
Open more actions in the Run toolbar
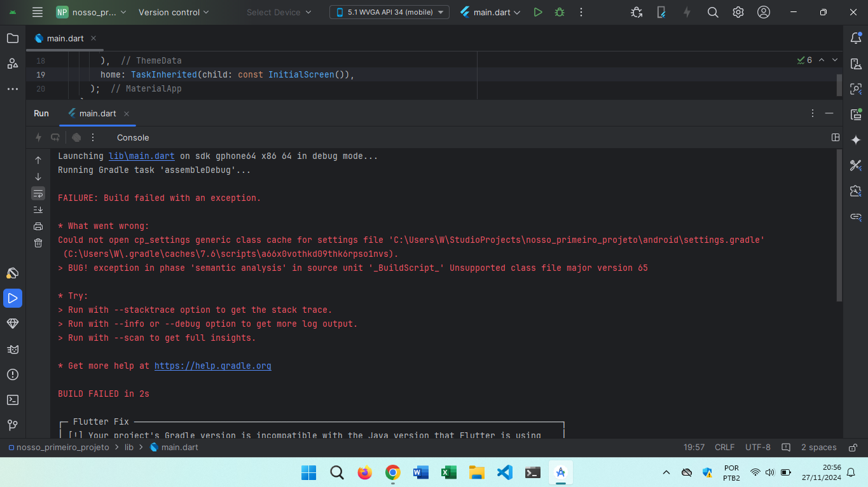click(x=93, y=137)
